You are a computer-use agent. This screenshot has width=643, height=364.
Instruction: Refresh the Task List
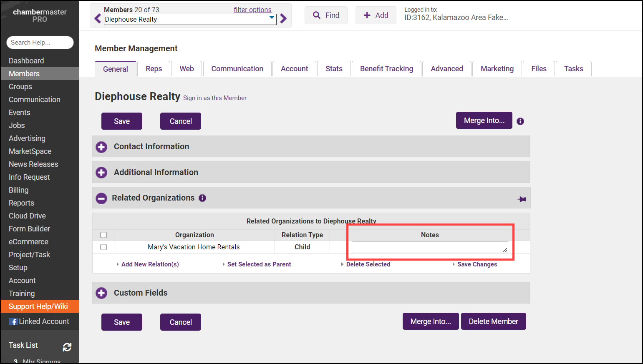coord(67,347)
